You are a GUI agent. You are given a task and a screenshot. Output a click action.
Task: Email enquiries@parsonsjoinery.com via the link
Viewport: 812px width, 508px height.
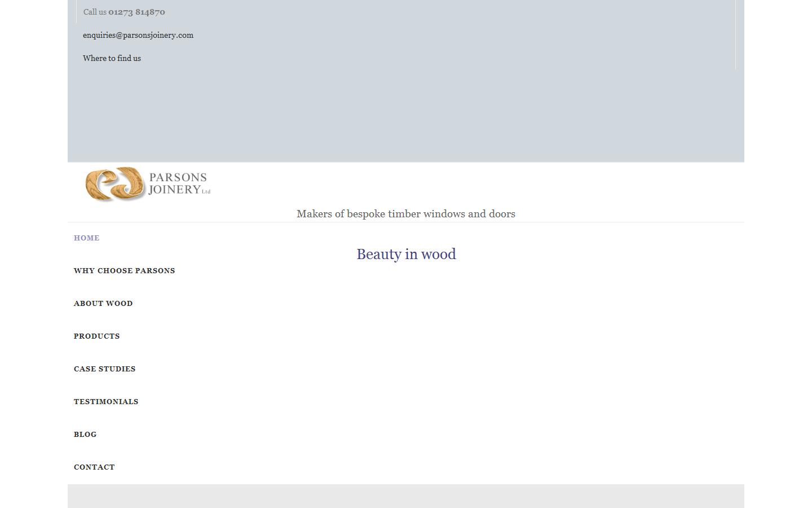[138, 35]
